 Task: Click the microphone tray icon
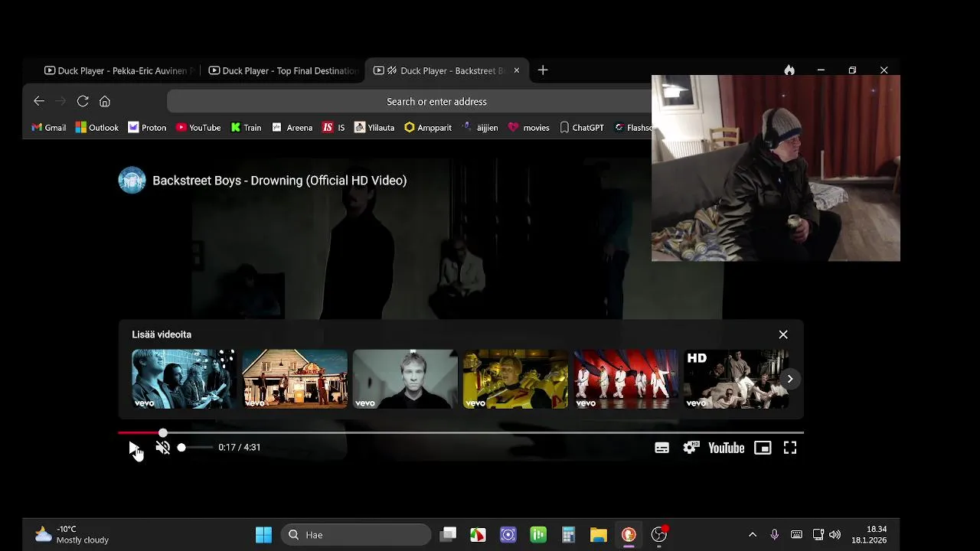pos(775,534)
